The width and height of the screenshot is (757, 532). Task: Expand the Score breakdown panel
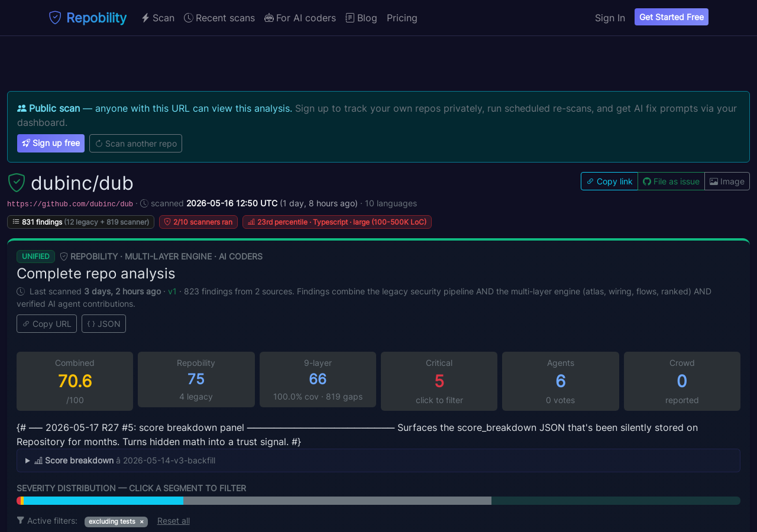tap(378, 460)
